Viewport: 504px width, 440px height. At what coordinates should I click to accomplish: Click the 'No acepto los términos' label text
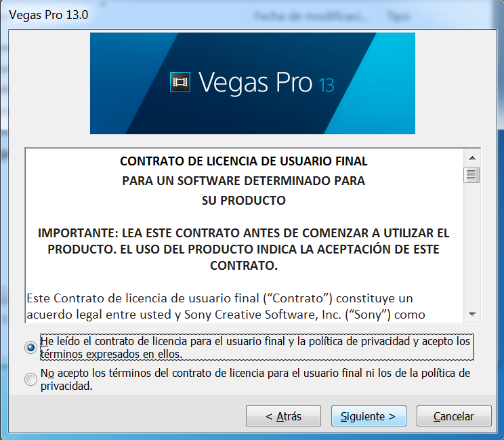coord(255,379)
